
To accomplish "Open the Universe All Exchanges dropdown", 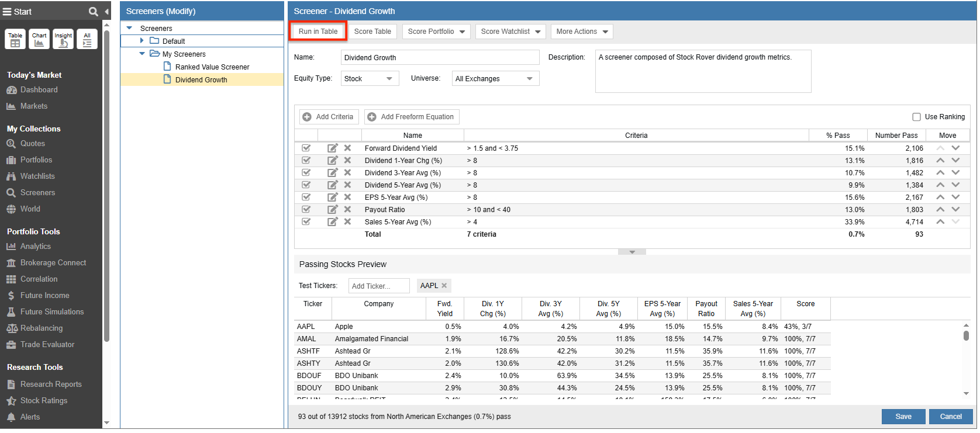I will (495, 78).
